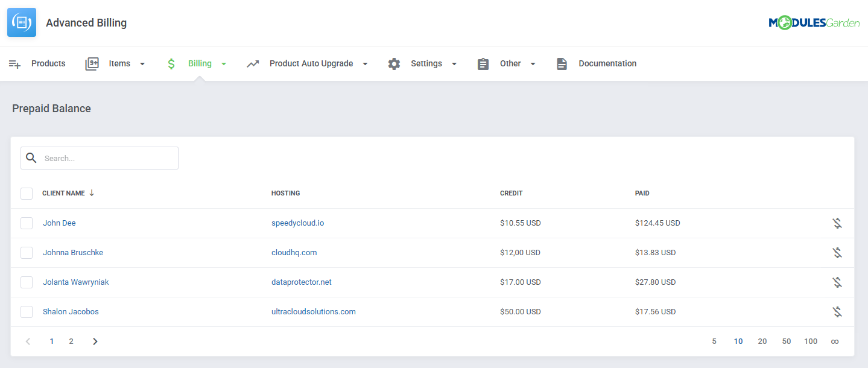Viewport: 868px width, 368px height.
Task: Click the Products icon in the navigation bar
Action: (x=14, y=63)
